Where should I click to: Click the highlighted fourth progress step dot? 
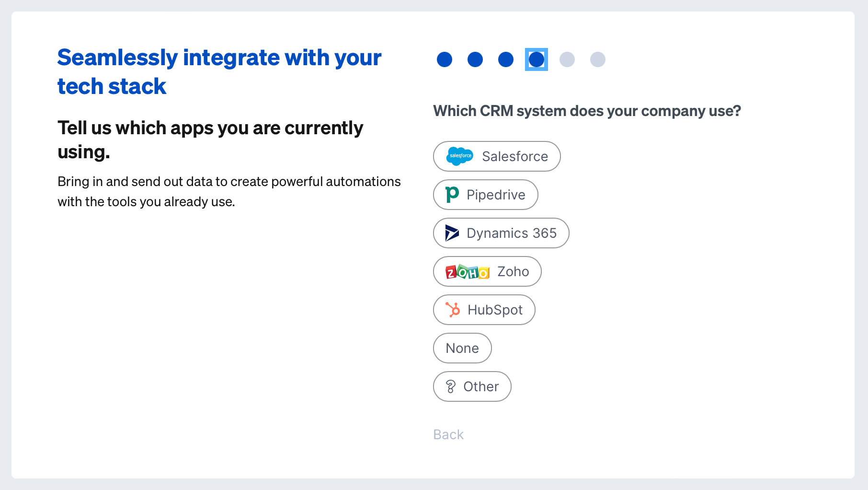(x=537, y=59)
